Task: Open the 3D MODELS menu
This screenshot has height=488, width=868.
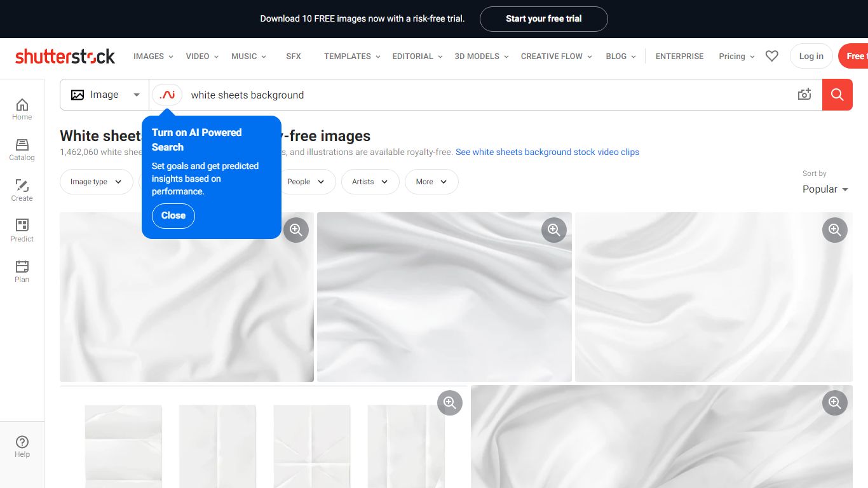Action: pyautogui.click(x=482, y=56)
